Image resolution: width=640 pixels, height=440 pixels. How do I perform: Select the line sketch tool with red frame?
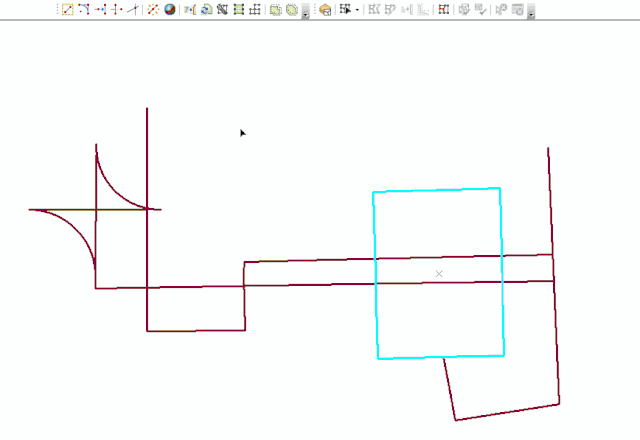(68, 9)
